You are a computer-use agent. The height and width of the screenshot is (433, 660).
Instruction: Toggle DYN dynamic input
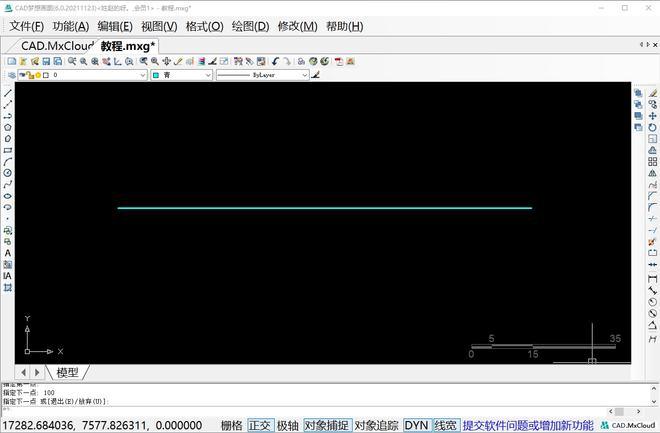click(416, 425)
